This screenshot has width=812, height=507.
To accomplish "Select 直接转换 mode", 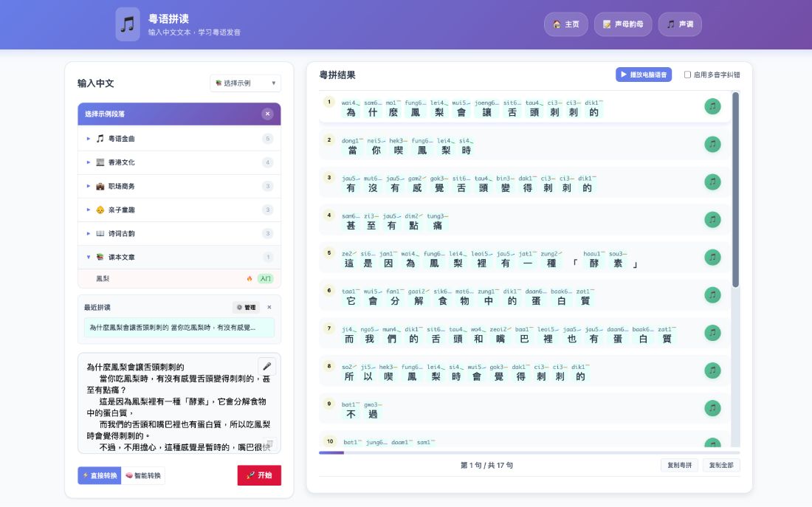I will click(x=100, y=475).
